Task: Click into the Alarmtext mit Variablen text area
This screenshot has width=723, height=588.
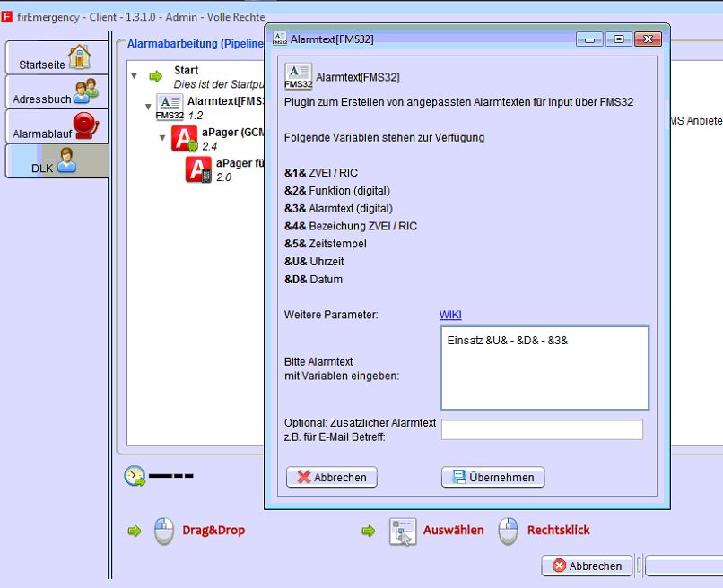Action: (x=544, y=367)
